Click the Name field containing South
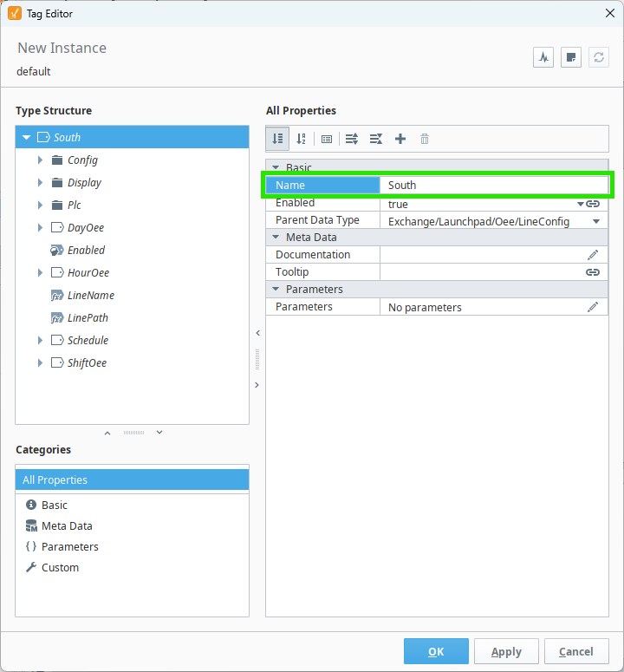 pyautogui.click(x=494, y=185)
